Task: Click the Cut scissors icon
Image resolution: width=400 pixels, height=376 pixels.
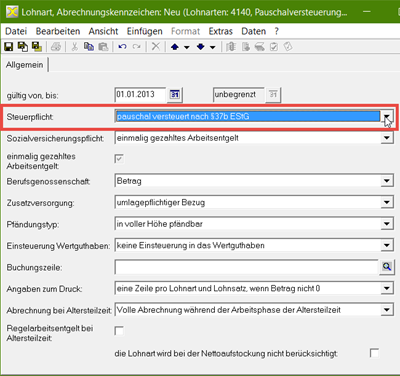Action: click(75, 47)
